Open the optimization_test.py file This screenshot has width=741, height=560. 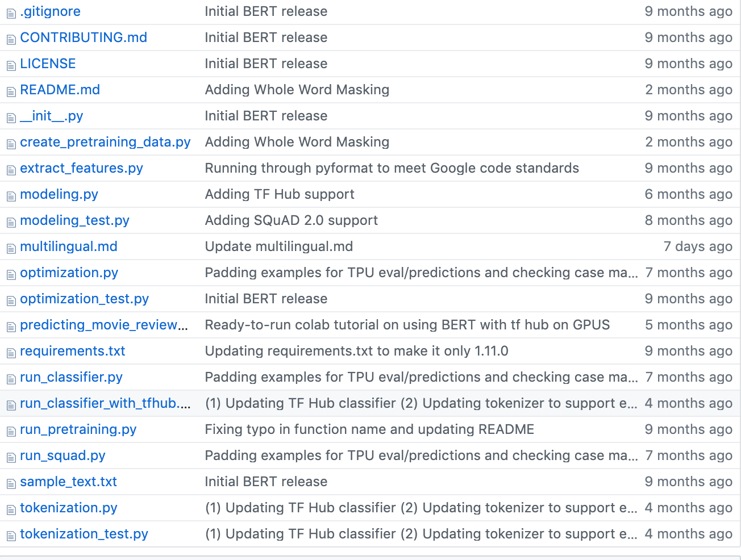(x=84, y=299)
